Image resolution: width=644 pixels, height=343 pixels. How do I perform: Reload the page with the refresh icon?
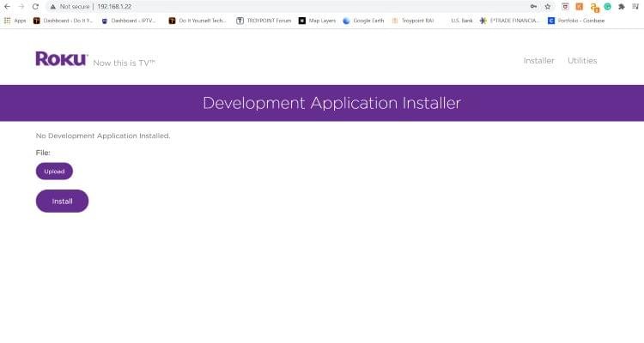(35, 6)
